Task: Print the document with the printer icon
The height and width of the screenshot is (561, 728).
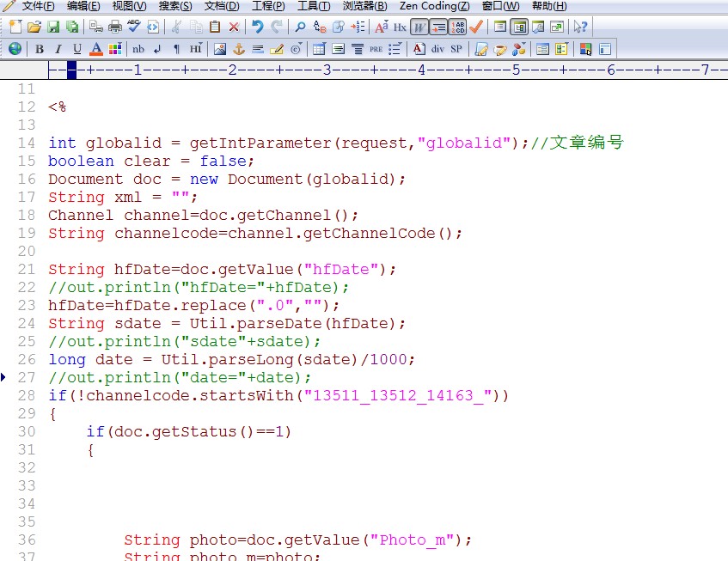Action: coord(114,27)
